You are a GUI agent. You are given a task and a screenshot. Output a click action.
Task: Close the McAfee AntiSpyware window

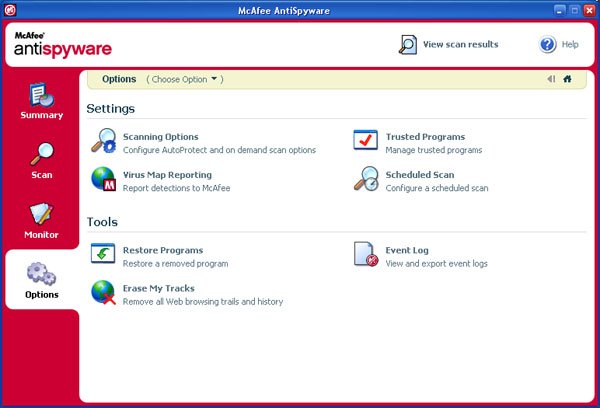(589, 10)
